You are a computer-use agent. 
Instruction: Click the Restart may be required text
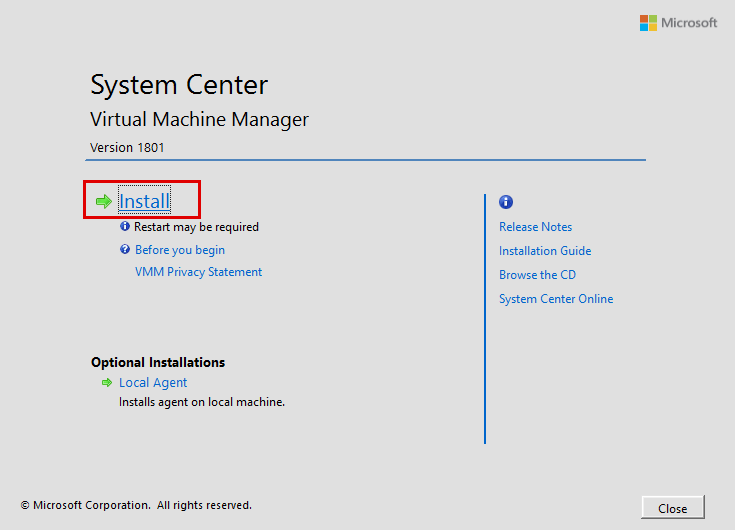coord(196,227)
